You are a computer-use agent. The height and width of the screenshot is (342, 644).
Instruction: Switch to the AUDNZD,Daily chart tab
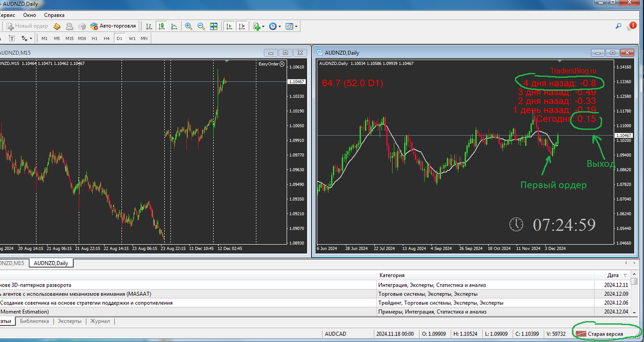51,263
